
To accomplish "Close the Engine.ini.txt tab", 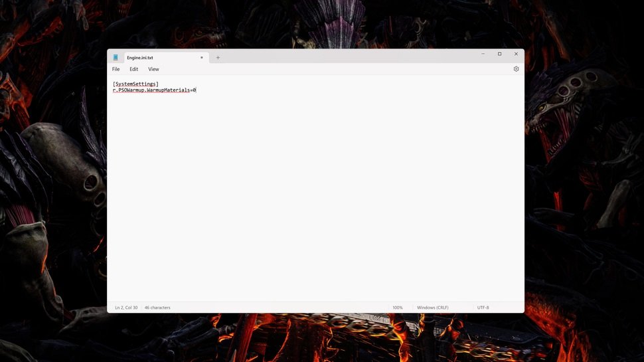I will [202, 58].
